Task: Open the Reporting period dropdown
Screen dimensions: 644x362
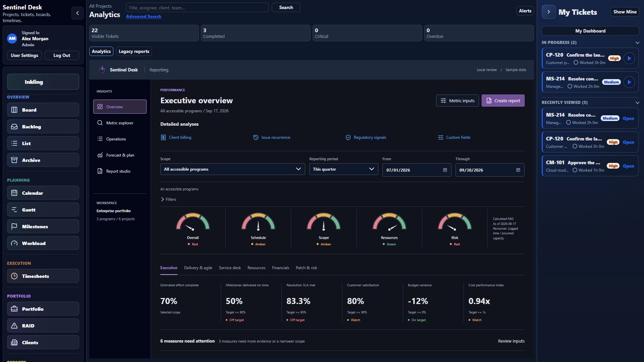Action: (x=343, y=169)
